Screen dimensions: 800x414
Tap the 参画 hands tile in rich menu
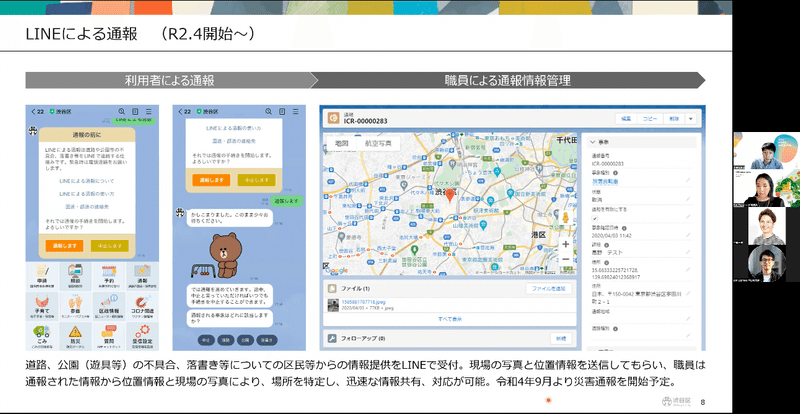tap(76, 306)
